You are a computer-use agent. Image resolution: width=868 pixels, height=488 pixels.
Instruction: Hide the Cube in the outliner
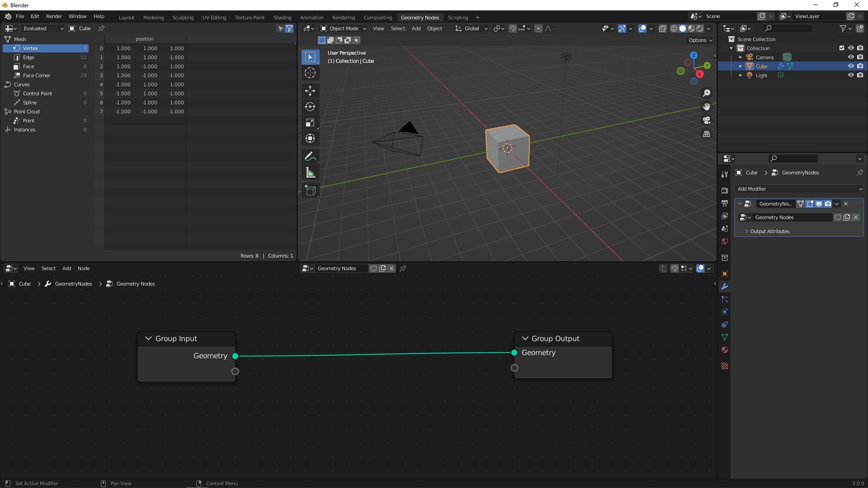[851, 66]
